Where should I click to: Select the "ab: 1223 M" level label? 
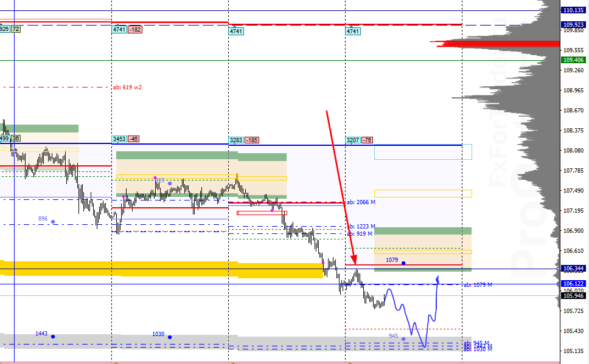[x=361, y=226]
